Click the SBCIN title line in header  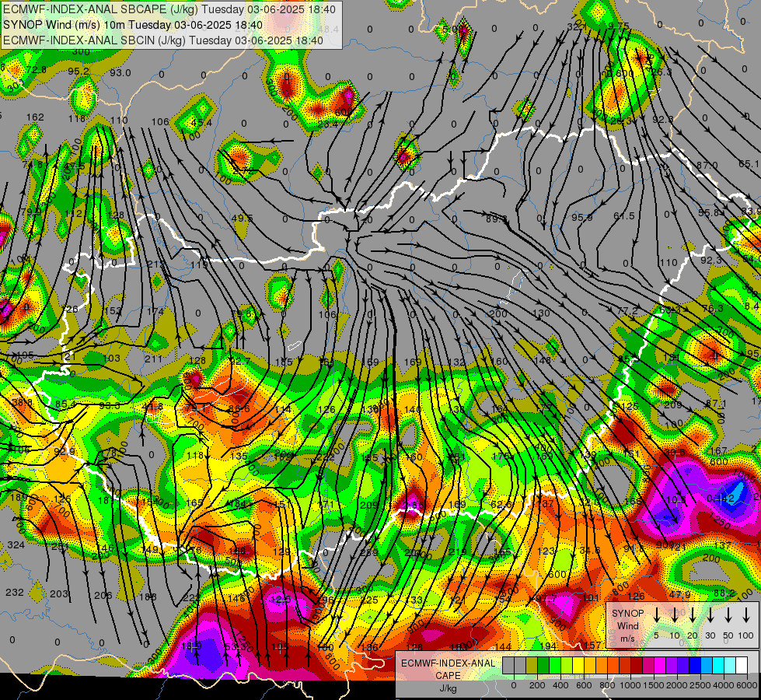[163, 40]
